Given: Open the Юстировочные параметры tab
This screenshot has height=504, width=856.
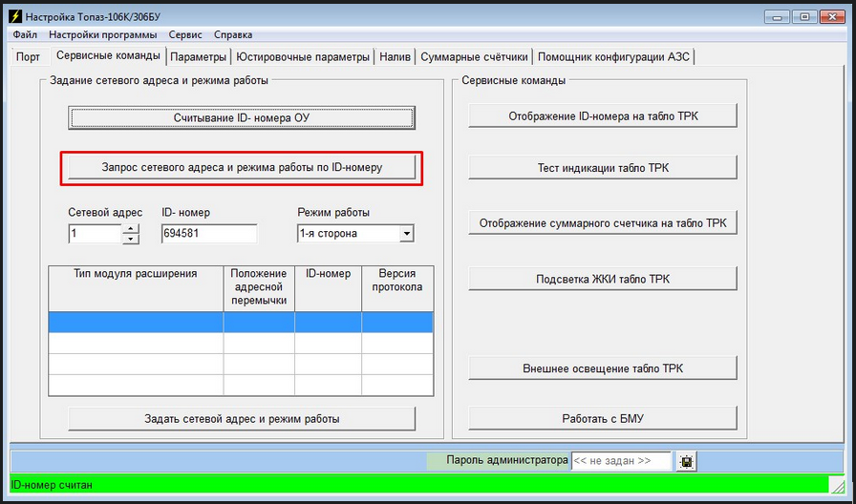Looking at the screenshot, I should tap(303, 56).
